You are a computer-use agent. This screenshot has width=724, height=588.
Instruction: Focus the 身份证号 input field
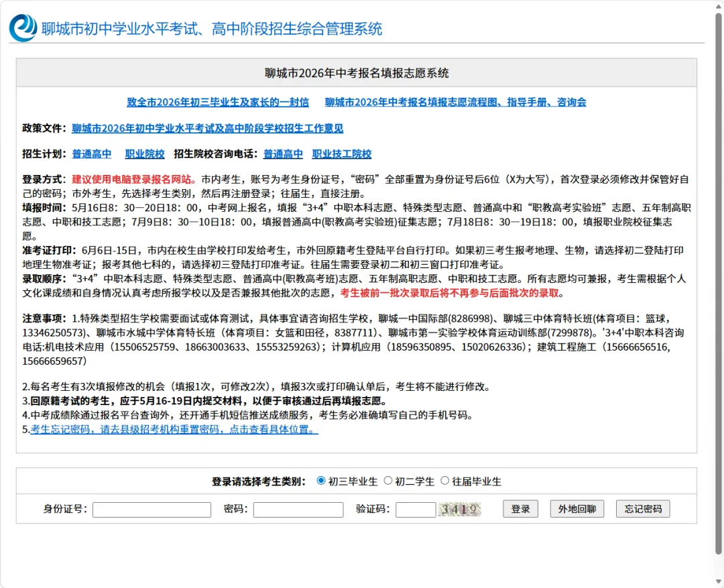152,510
